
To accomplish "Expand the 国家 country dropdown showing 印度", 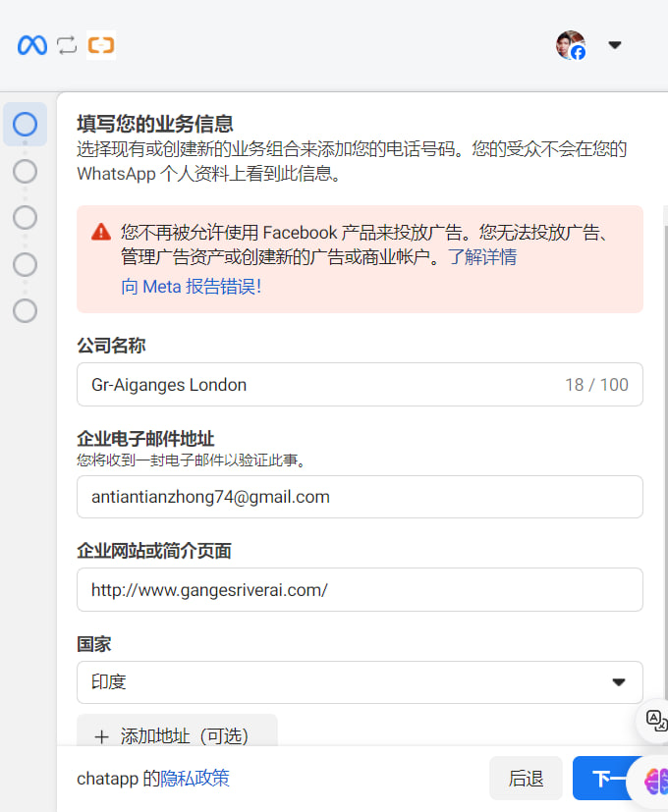I will click(360, 682).
